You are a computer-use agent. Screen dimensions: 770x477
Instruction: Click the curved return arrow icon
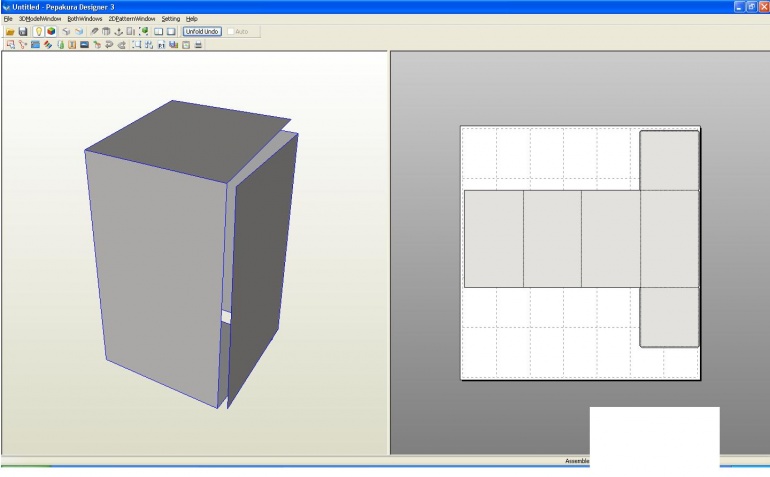click(109, 45)
